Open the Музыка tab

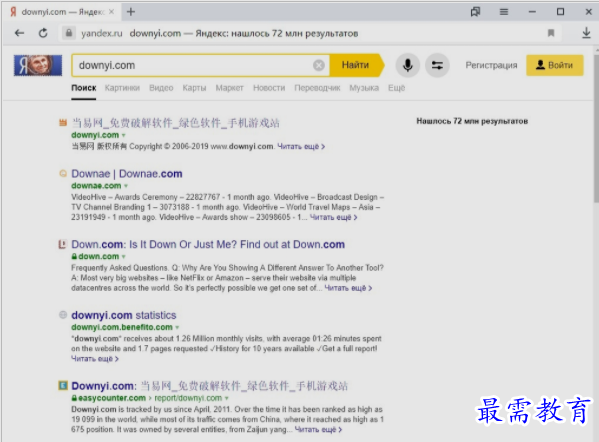[x=364, y=88]
